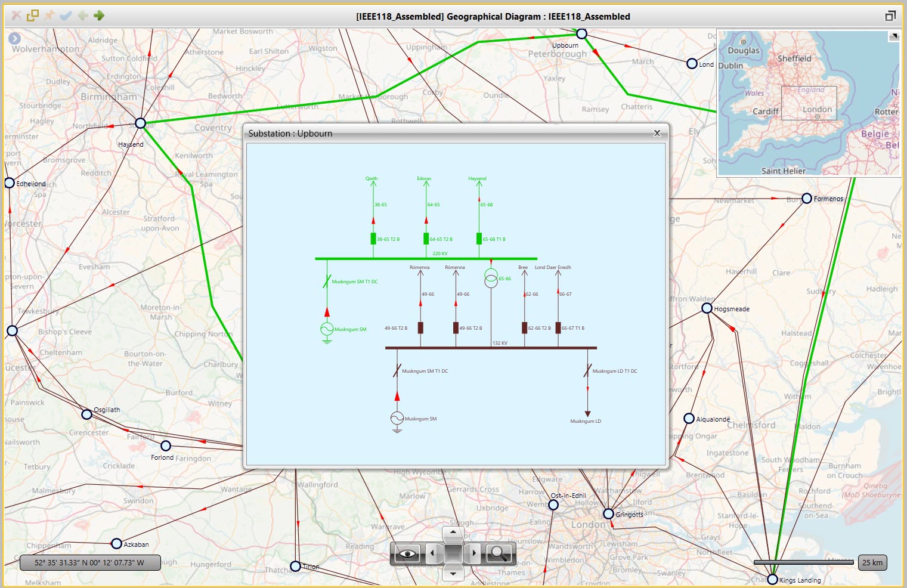Click the yellow detach window toolbar icon

tap(33, 16)
